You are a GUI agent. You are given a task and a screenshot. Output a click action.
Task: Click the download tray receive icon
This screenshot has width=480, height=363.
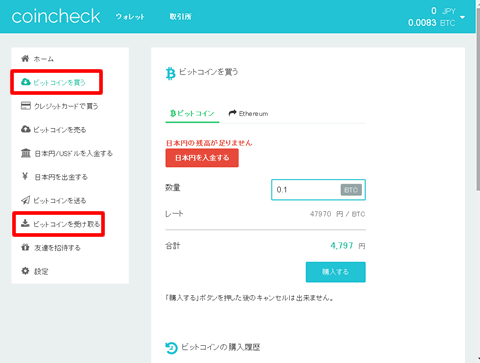click(x=25, y=223)
